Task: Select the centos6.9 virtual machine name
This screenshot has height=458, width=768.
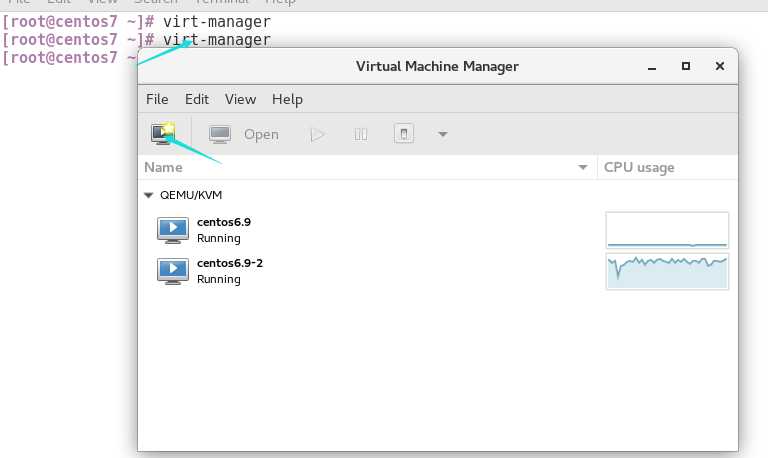Action: pos(224,222)
